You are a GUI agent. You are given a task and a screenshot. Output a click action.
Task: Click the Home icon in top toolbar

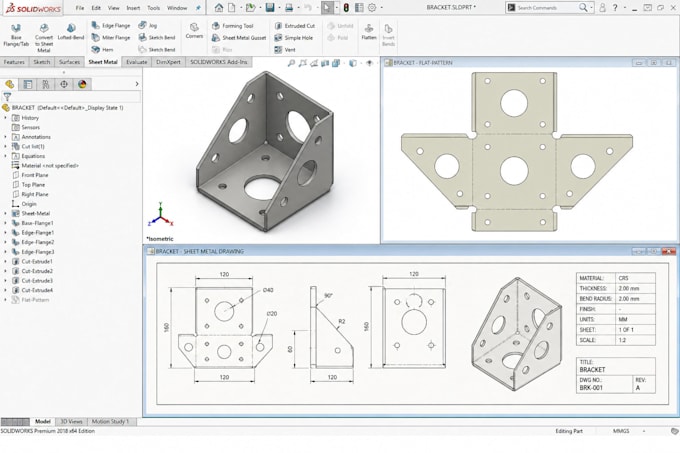tap(219, 7)
